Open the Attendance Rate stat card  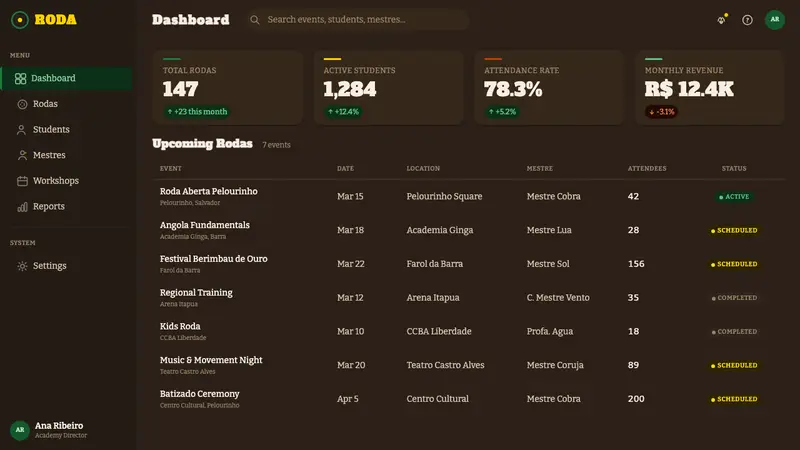coord(549,87)
